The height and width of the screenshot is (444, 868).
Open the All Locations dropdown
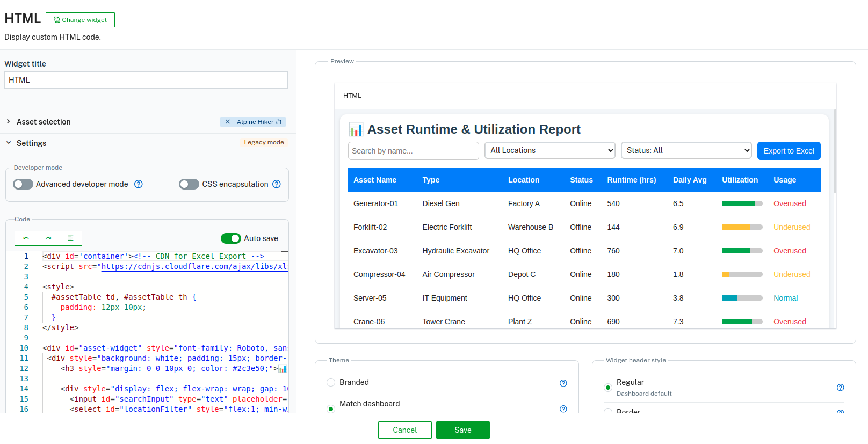tap(550, 150)
